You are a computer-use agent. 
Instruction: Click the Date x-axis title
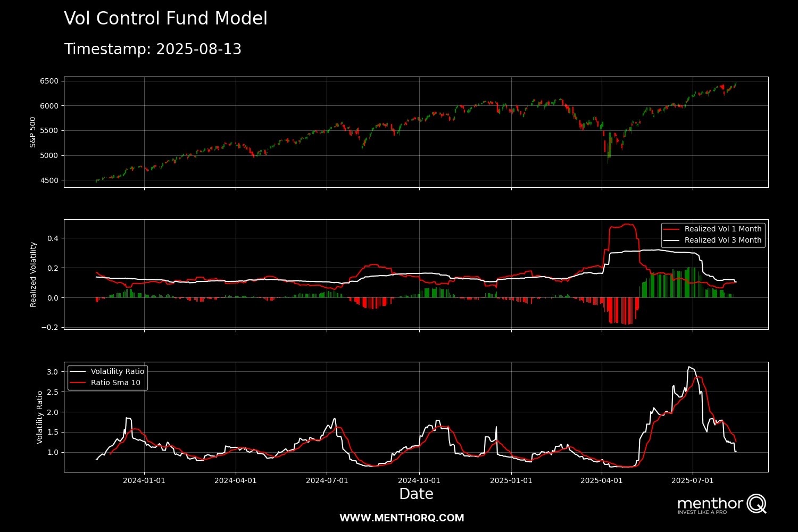[416, 494]
